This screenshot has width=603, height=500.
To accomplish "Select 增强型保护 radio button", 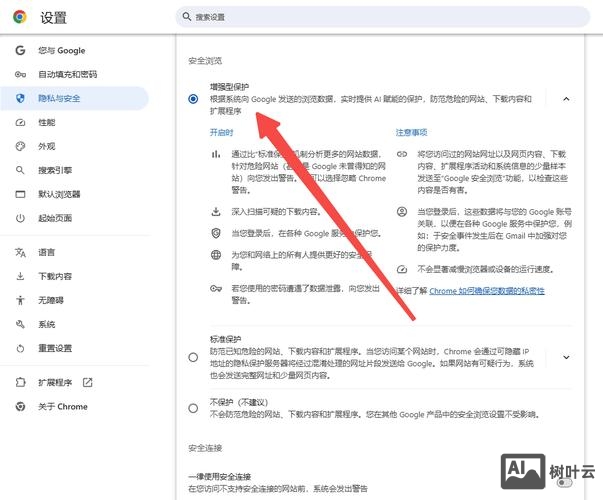I will tap(193, 99).
